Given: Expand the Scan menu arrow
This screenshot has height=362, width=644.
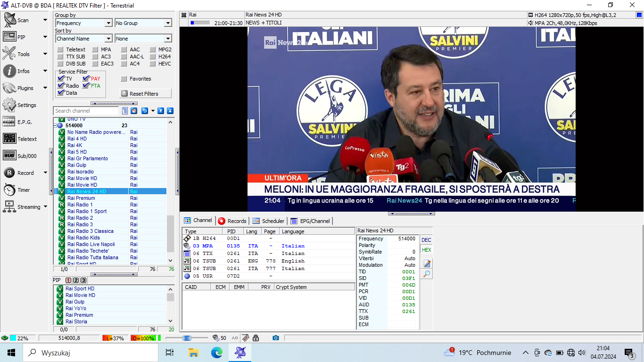Looking at the screenshot, I should pyautogui.click(x=45, y=20).
